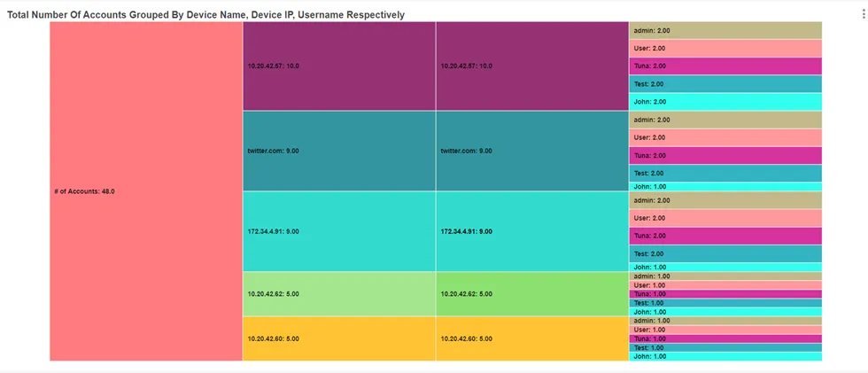The width and height of the screenshot is (868, 373).
Task: Select 'User: 2.00' under 10.20.42.57
Action: (x=725, y=48)
